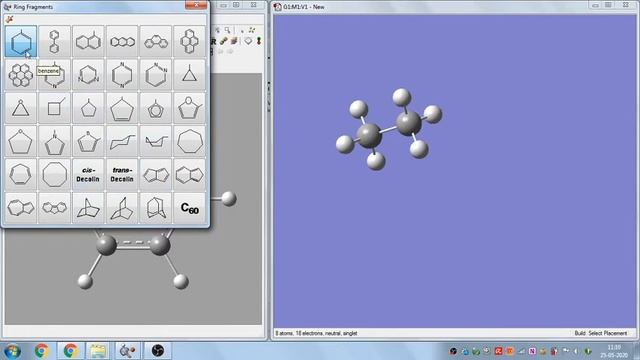
Task: Choose the cyclobutane square fragment
Action: coord(54,109)
